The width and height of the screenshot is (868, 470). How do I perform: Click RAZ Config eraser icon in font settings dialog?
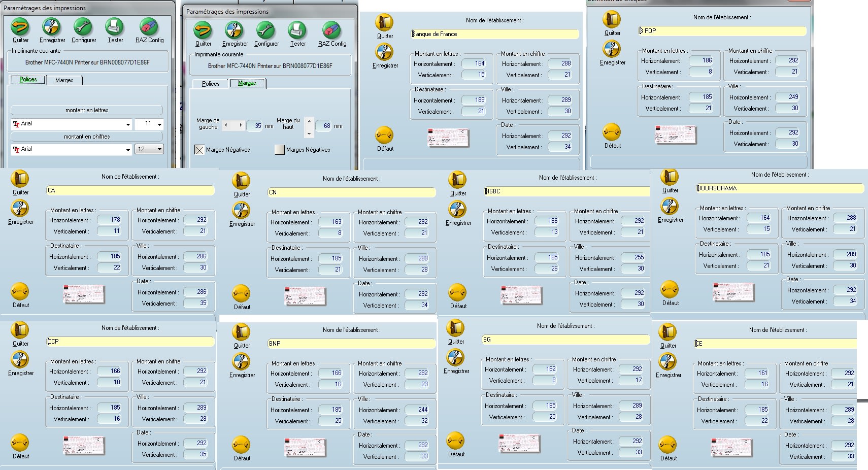click(x=149, y=26)
